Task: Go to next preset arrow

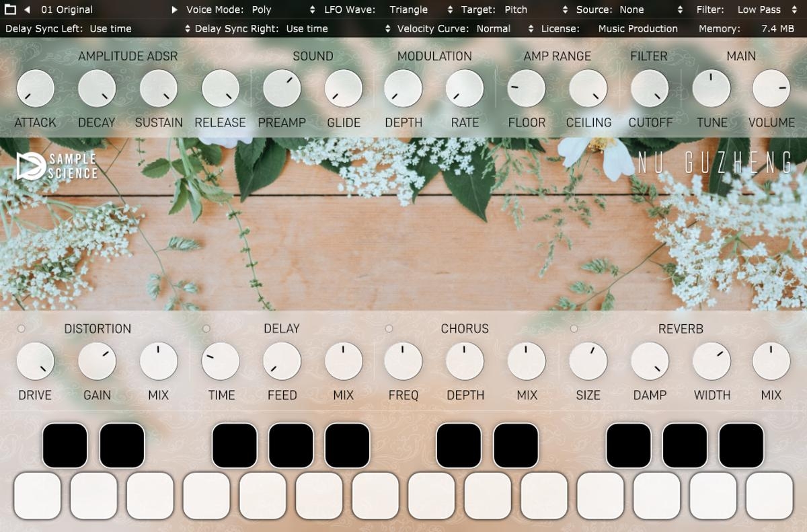Action: (x=174, y=9)
